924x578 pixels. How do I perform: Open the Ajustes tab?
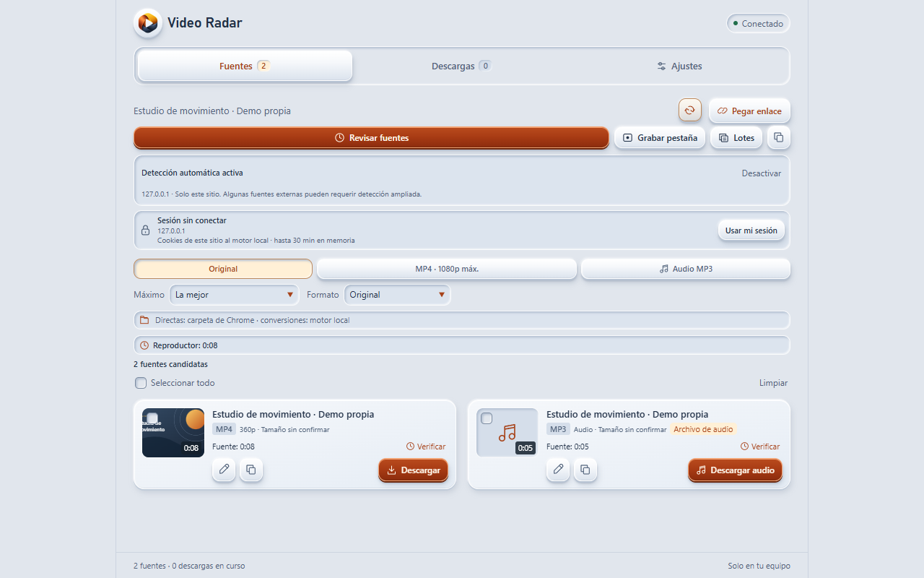coord(679,66)
